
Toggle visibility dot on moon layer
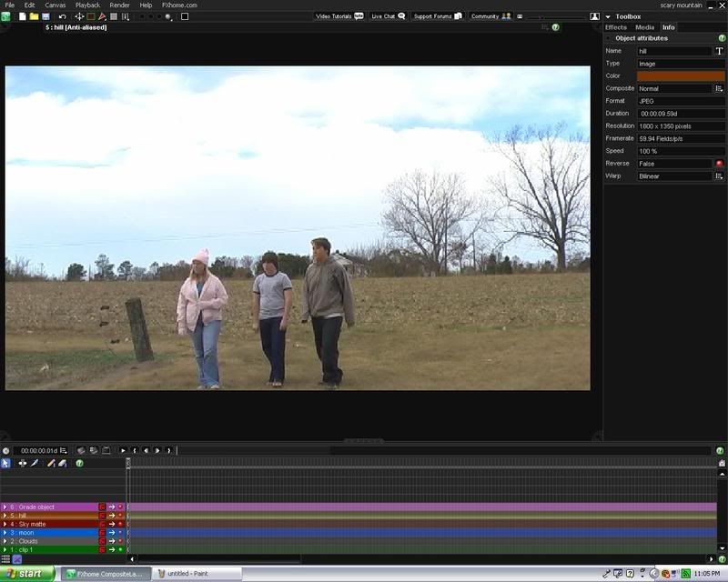click(120, 533)
